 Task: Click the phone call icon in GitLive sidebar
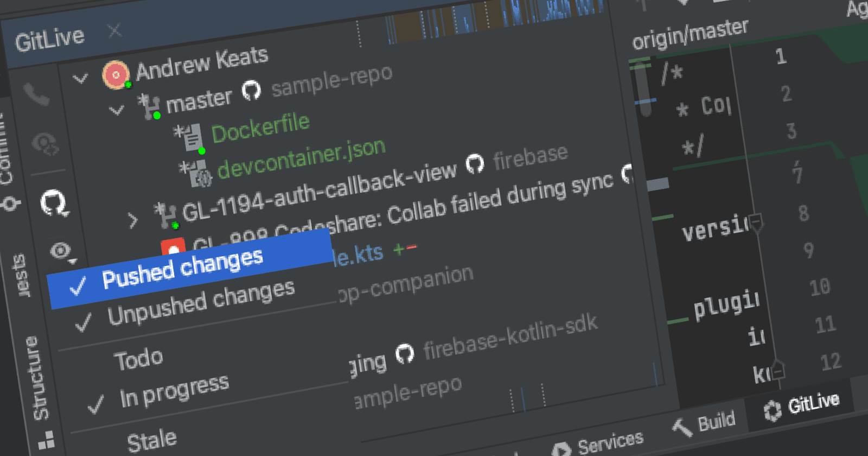click(x=37, y=94)
